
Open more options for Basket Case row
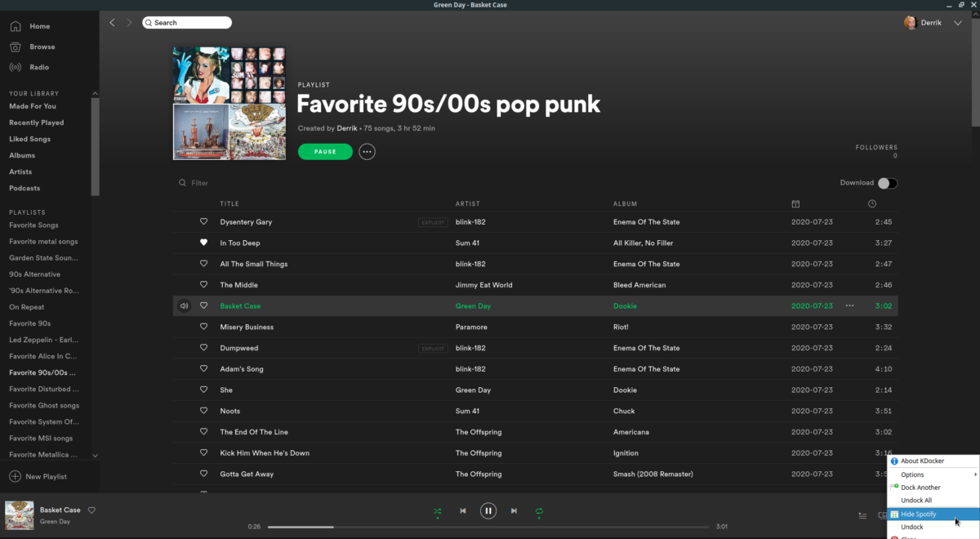pos(850,306)
